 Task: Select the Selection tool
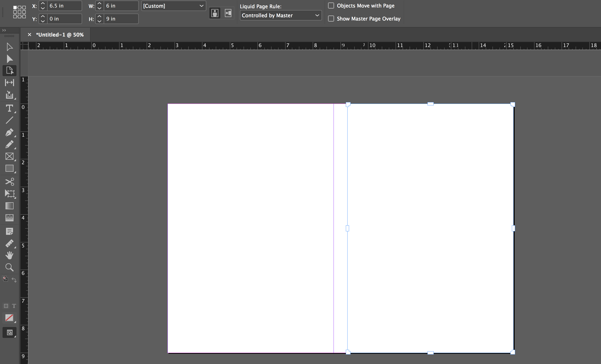[10, 47]
